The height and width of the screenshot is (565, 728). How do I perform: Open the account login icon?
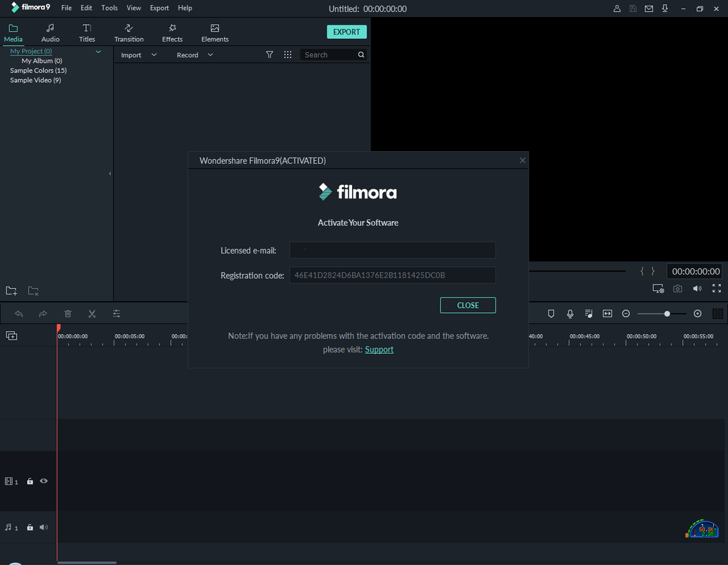click(x=616, y=8)
